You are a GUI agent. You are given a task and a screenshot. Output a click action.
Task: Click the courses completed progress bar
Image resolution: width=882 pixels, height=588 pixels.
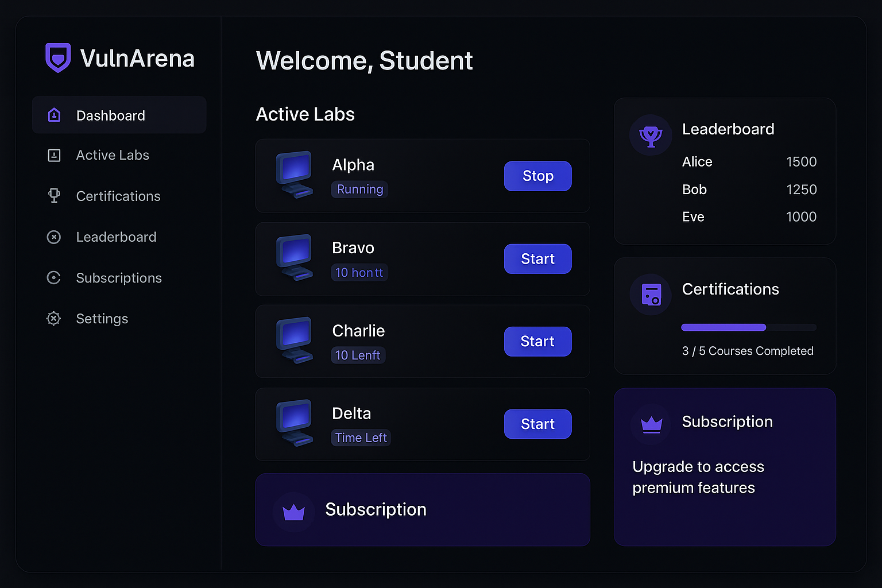pyautogui.click(x=748, y=327)
